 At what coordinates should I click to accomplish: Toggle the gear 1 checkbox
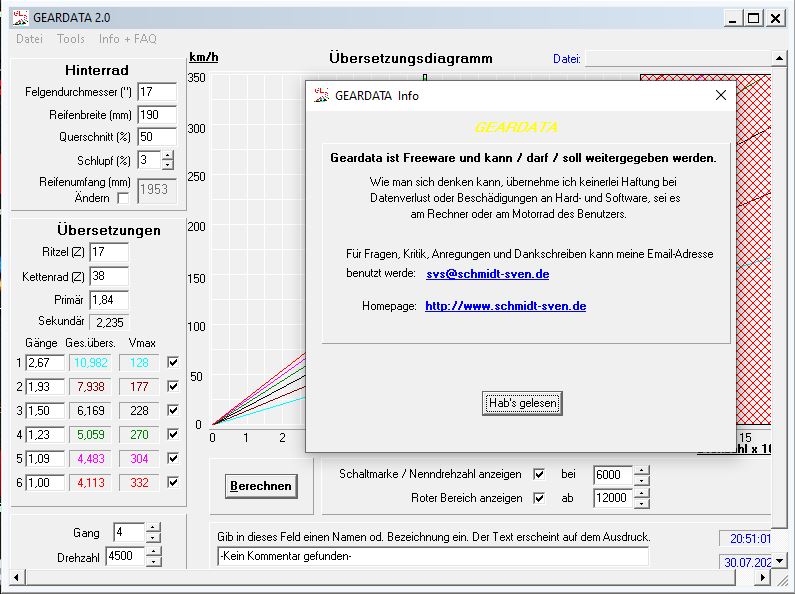173,362
